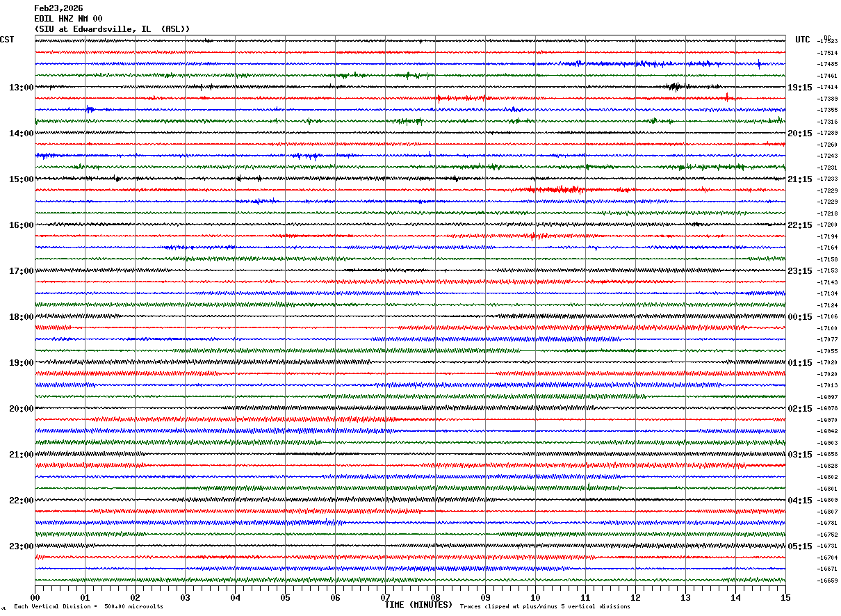Click the DC offset value -17243

pos(828,156)
